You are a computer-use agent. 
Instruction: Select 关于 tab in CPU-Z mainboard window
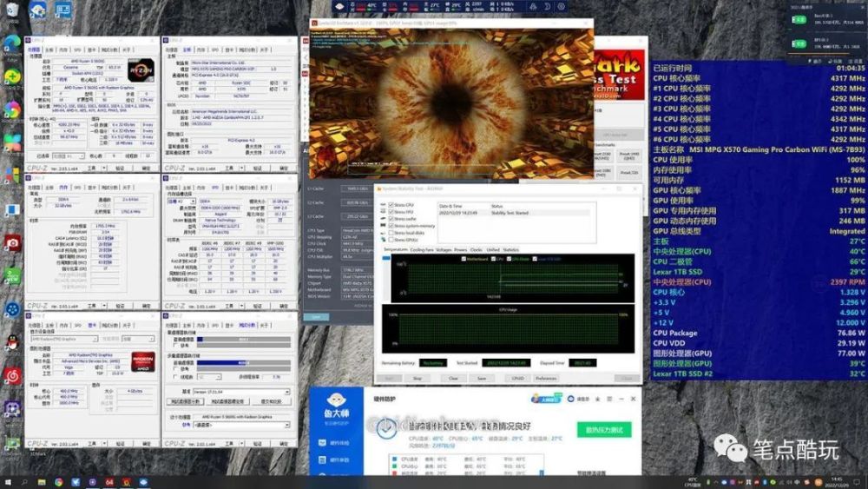(265, 50)
